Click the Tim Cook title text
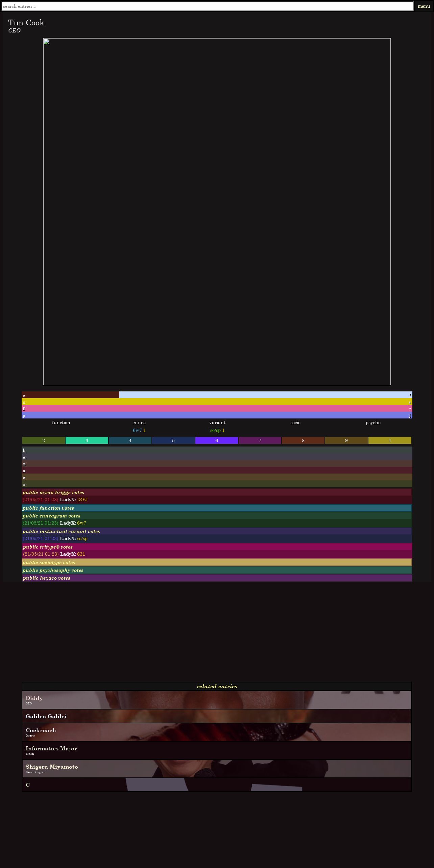This screenshot has height=868, width=434. [x=26, y=23]
